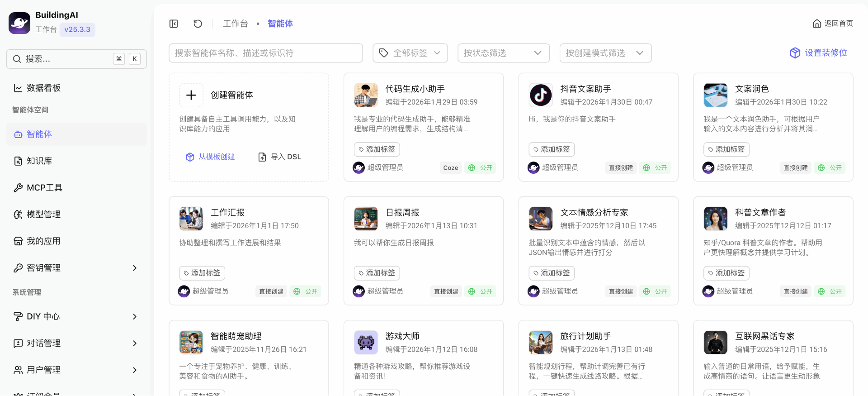
Task: Open 知识库 in the sidebar
Action: pos(76,161)
